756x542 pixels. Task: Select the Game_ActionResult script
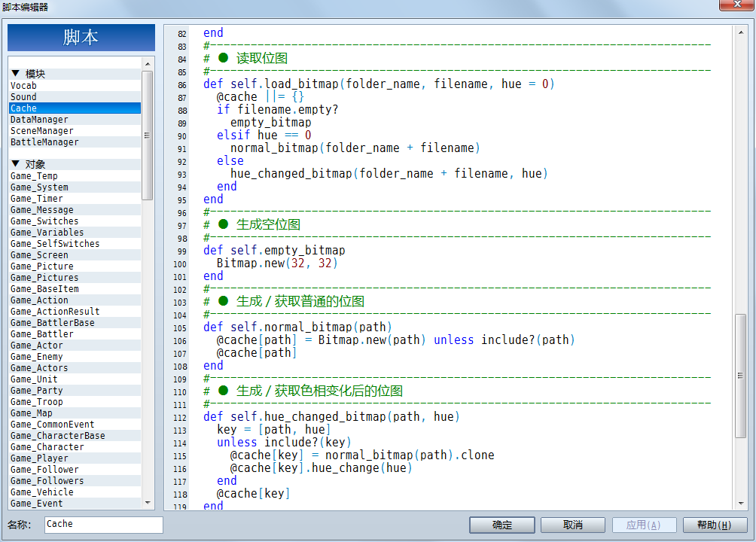pos(75,312)
